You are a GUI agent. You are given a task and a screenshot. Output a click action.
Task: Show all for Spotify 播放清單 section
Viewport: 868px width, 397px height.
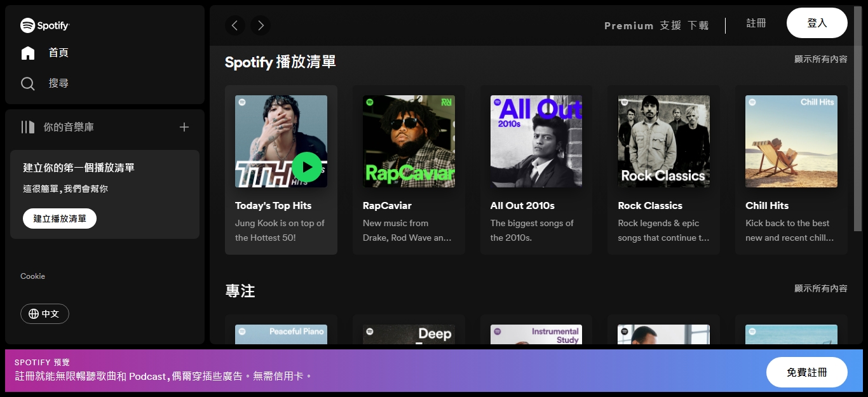[821, 59]
